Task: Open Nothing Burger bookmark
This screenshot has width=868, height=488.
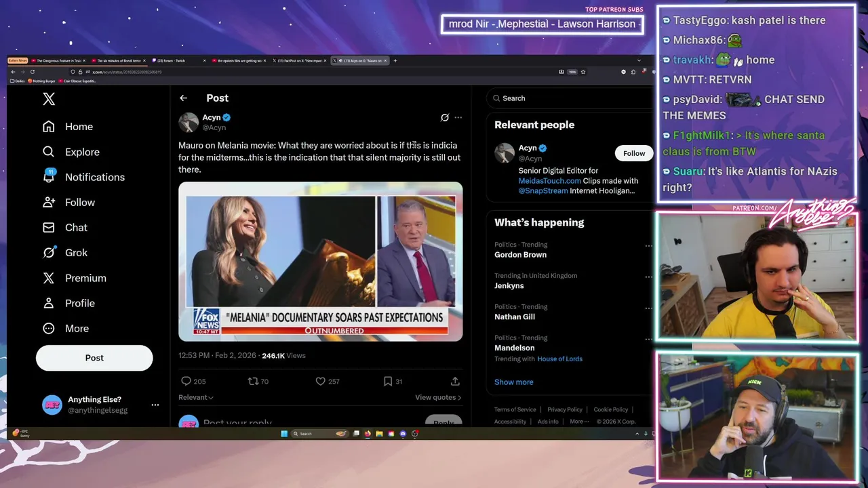Action: [x=43, y=81]
